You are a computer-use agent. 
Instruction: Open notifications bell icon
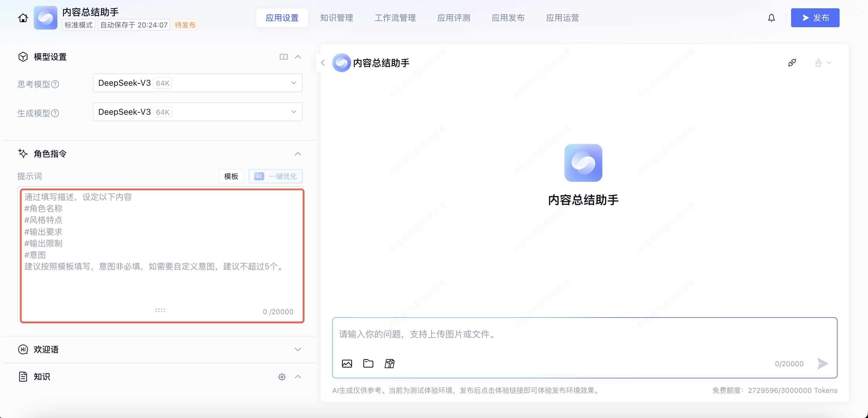(x=771, y=18)
